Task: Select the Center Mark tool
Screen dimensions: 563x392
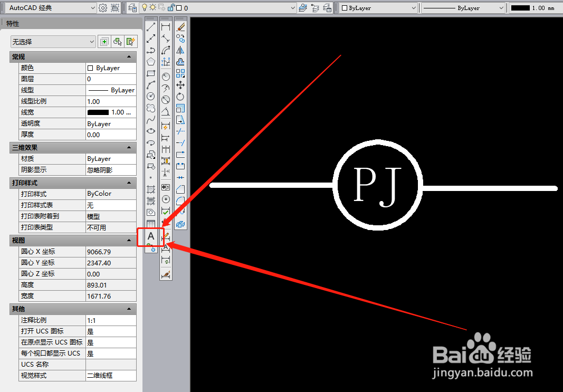Action: 166,199
